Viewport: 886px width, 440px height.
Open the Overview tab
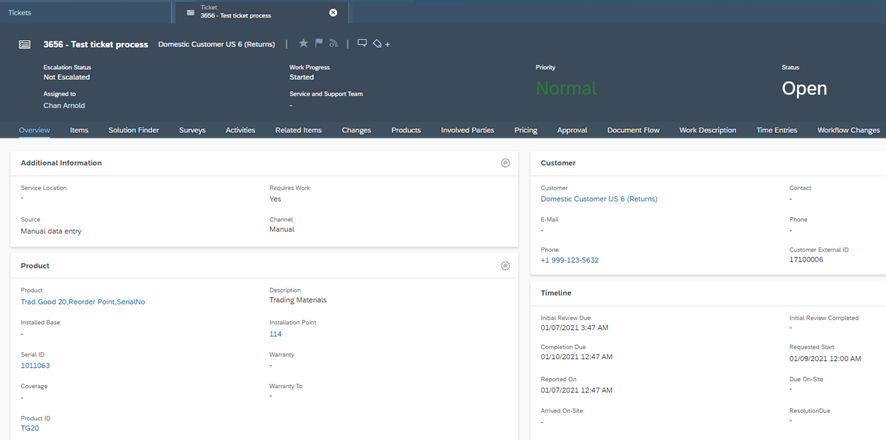pos(34,130)
